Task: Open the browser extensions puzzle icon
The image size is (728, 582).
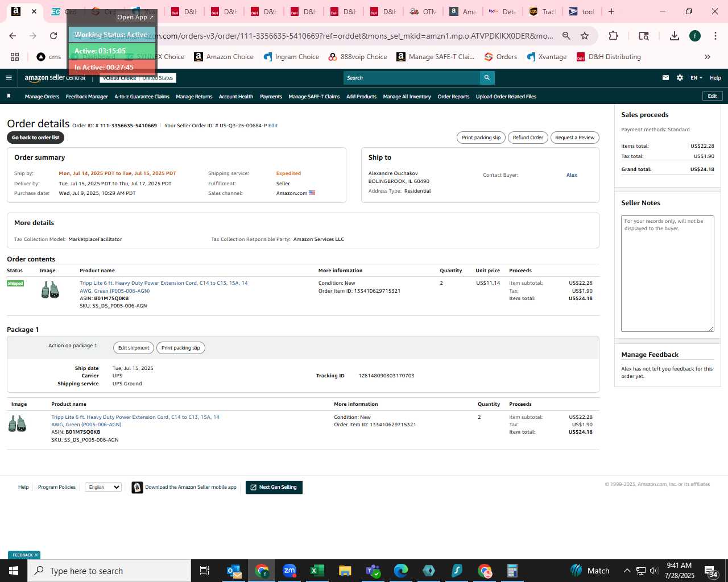Action: [x=613, y=36]
